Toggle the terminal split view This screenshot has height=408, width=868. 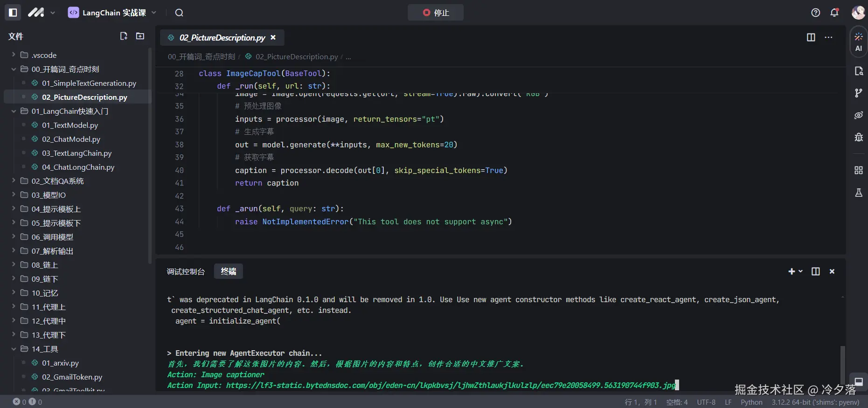815,271
